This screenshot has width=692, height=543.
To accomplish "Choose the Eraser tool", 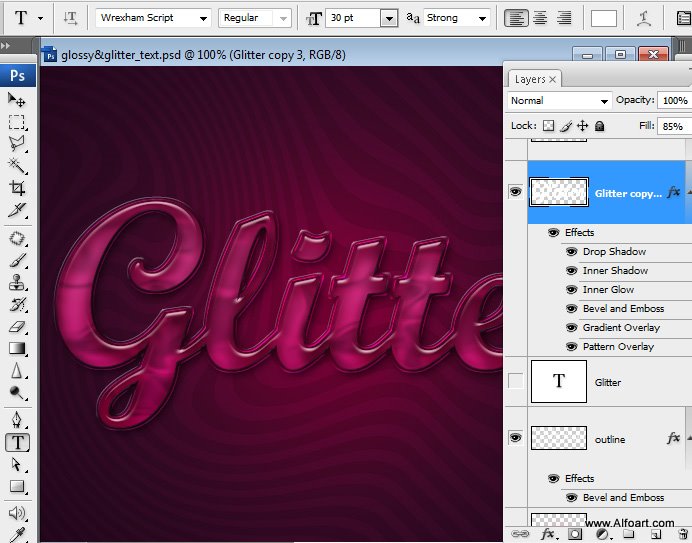I will click(17, 326).
